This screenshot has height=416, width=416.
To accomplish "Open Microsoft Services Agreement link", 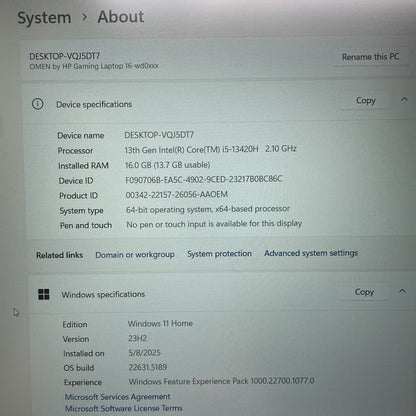I will point(117,397).
